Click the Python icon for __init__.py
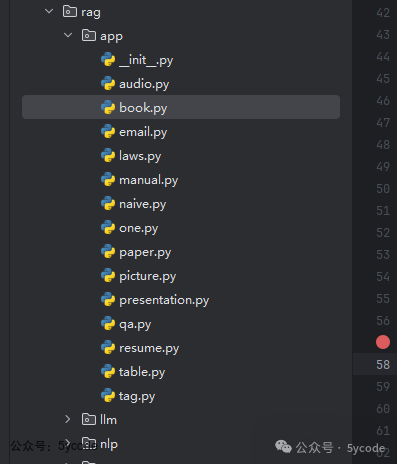Screen dimensions: 397x464 pos(108,60)
